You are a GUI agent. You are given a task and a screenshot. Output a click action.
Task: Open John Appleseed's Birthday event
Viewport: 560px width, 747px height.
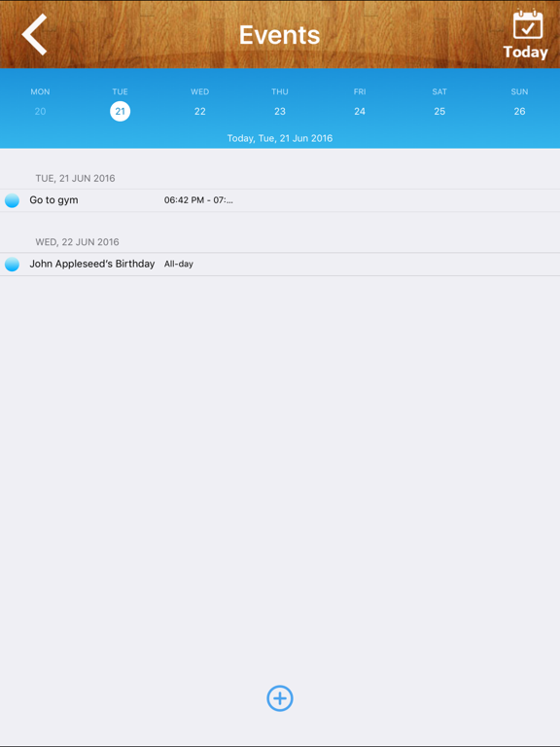click(x=280, y=265)
